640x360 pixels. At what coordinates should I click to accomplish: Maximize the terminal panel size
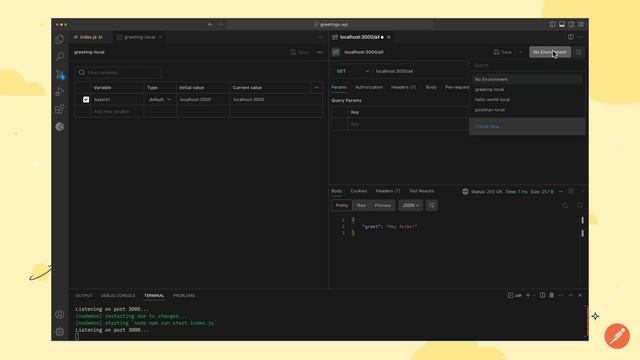tap(571, 295)
